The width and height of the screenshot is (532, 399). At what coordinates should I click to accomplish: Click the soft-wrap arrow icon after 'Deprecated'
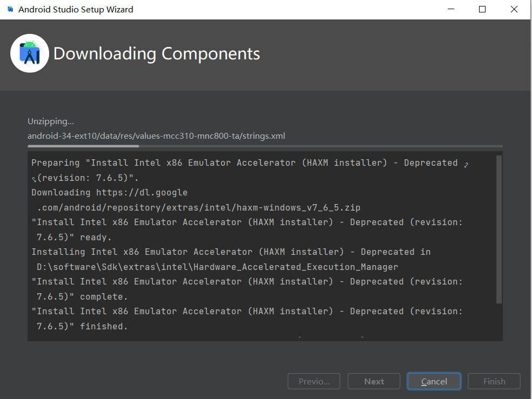[466, 165]
